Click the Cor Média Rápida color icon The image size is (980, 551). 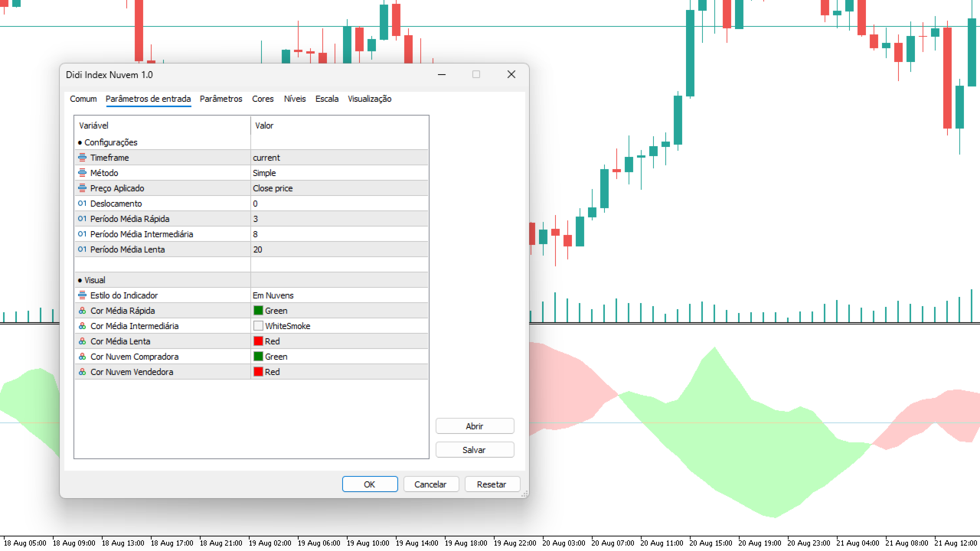click(x=83, y=311)
